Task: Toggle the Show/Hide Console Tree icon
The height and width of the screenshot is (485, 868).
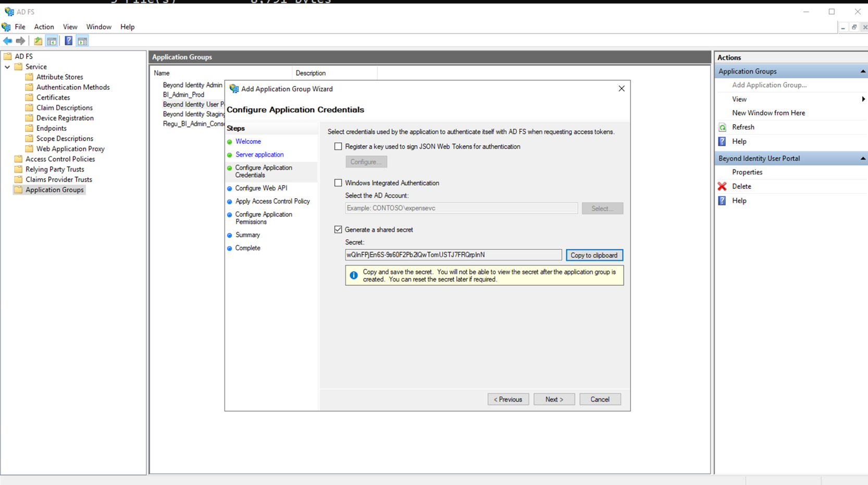Action: pyautogui.click(x=52, y=41)
